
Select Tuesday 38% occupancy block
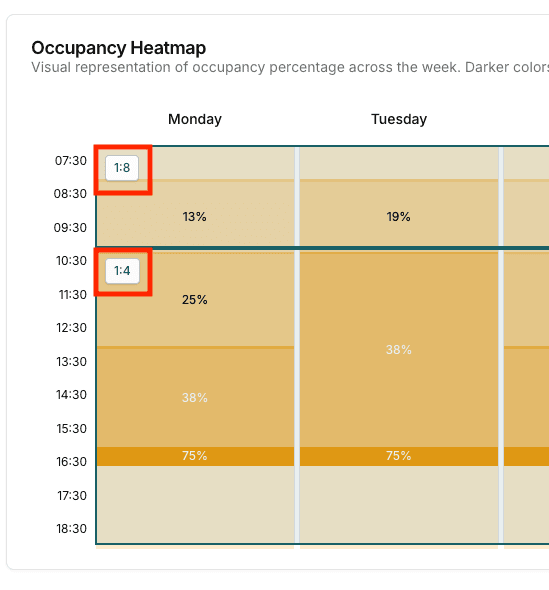[399, 349]
